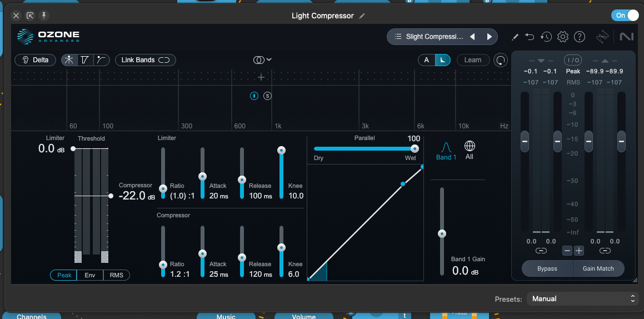Select the RMS detection mode
The height and width of the screenshot is (319, 644).
[x=116, y=275]
